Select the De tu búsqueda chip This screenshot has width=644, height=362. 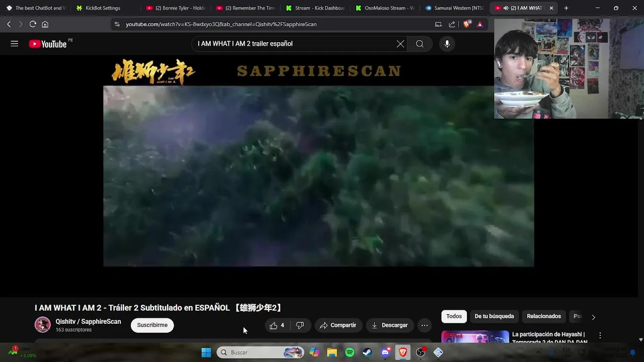click(494, 316)
